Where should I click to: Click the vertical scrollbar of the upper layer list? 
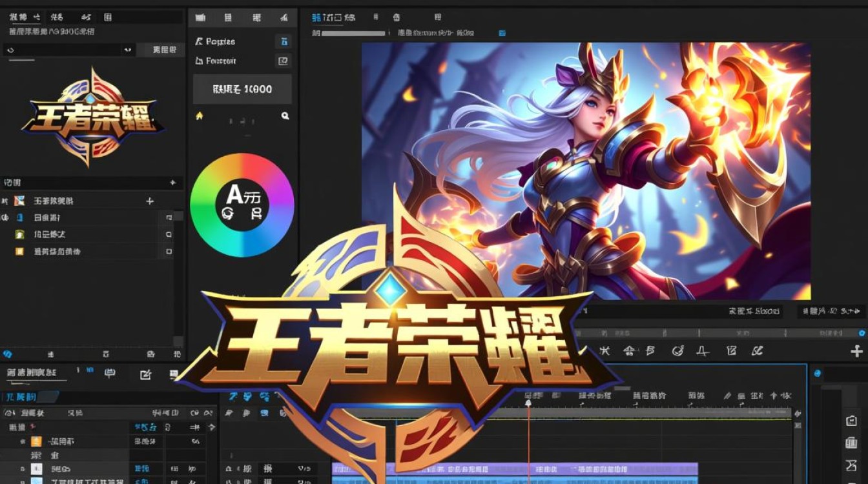(179, 279)
